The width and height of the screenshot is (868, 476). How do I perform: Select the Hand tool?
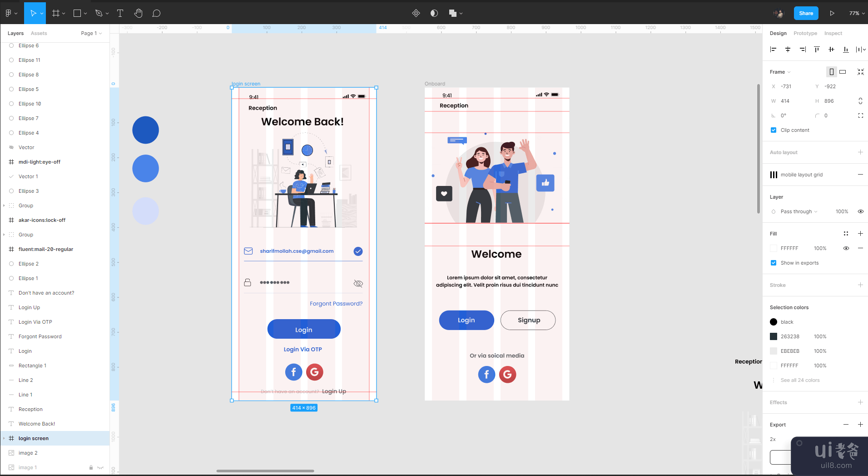(139, 13)
